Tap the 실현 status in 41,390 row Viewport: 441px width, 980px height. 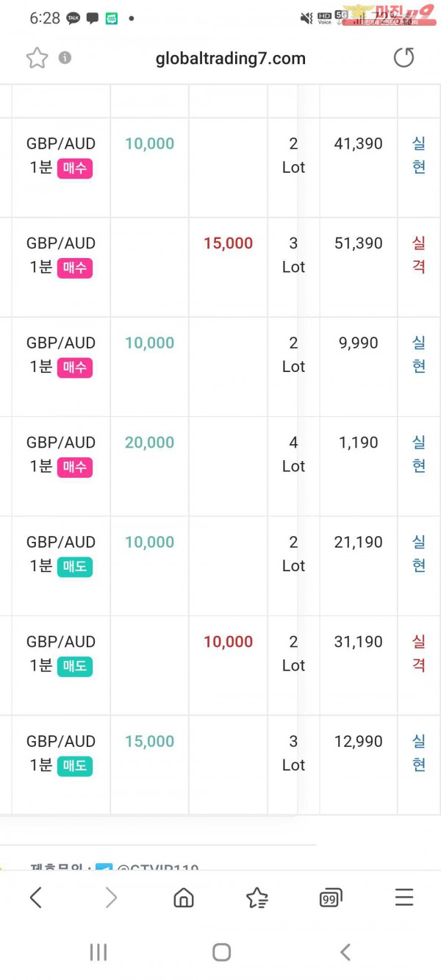[x=418, y=155]
